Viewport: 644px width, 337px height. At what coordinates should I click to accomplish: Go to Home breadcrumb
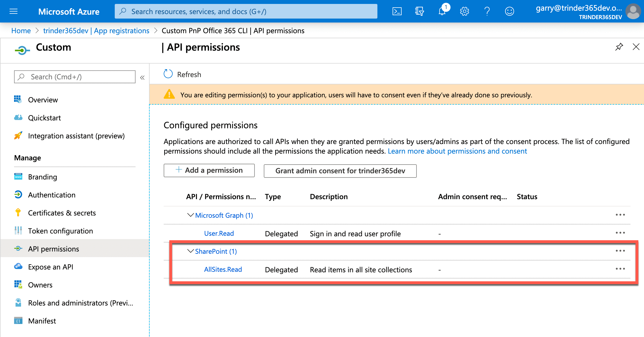click(21, 31)
